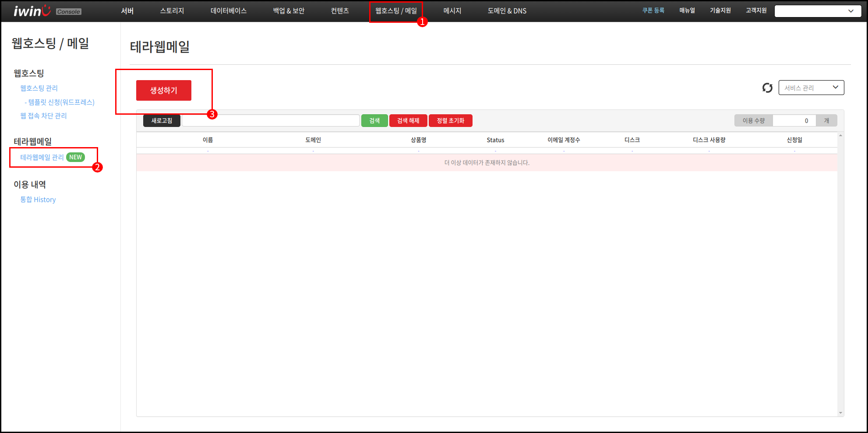Open 테라웹메일 관리 in the sidebar
The image size is (868, 433).
click(x=42, y=157)
